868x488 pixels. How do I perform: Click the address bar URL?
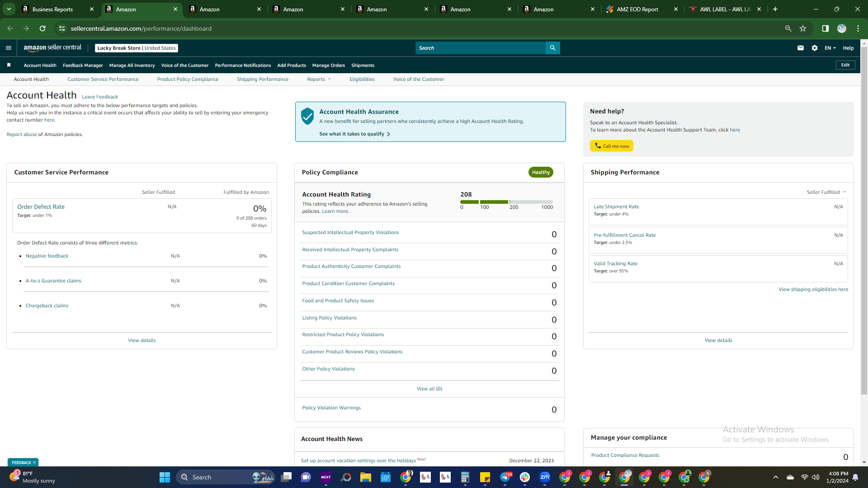[141, 28]
